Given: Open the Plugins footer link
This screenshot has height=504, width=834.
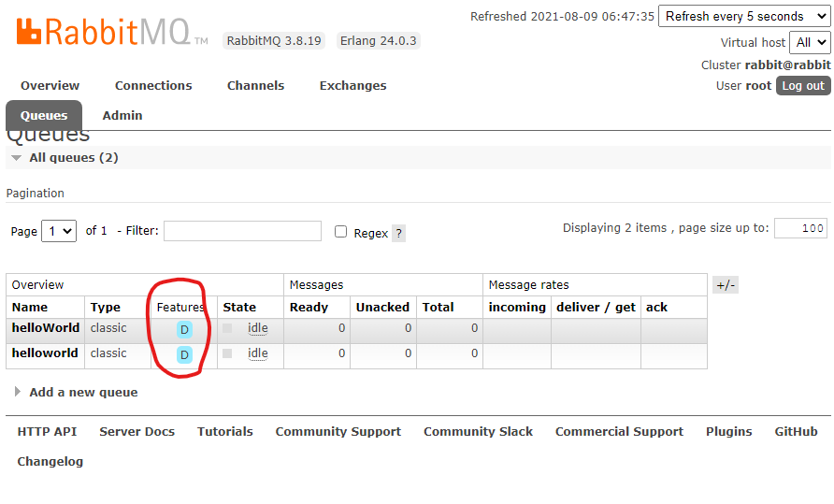Looking at the screenshot, I should pos(728,432).
